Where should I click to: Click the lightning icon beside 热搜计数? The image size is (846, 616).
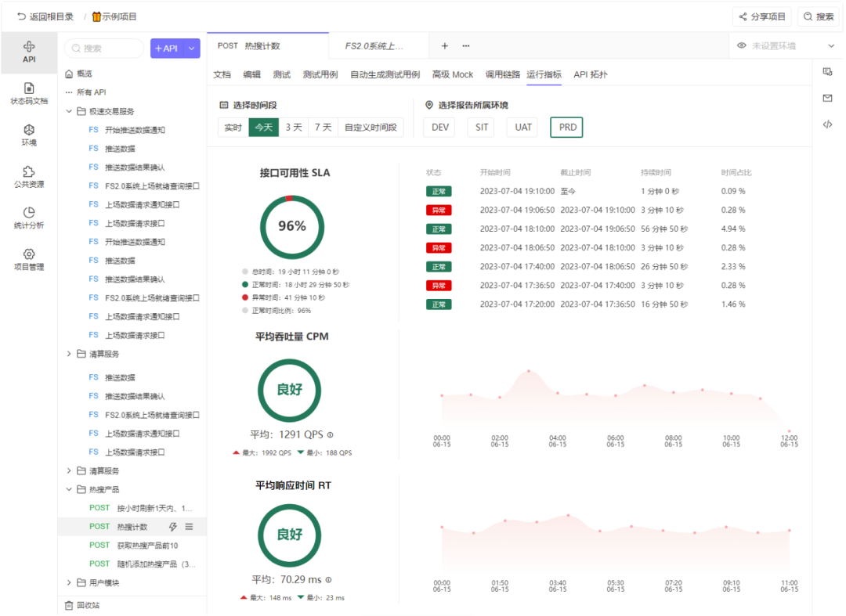point(173,527)
